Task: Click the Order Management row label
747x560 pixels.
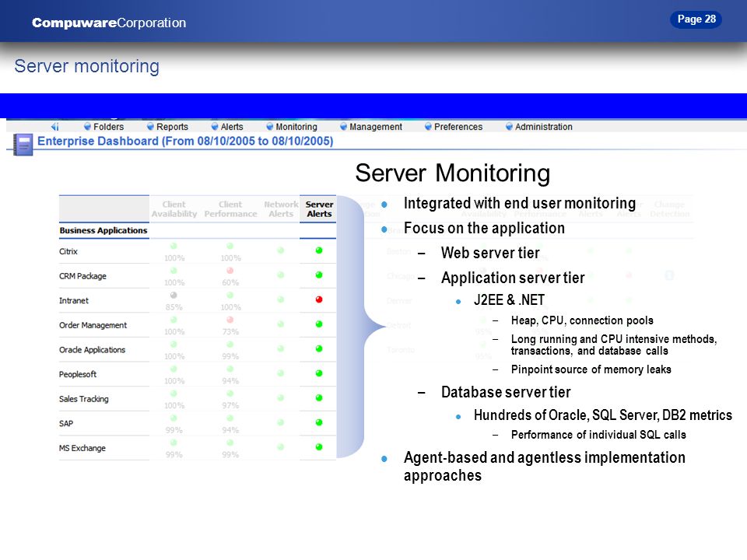Action: coord(93,325)
